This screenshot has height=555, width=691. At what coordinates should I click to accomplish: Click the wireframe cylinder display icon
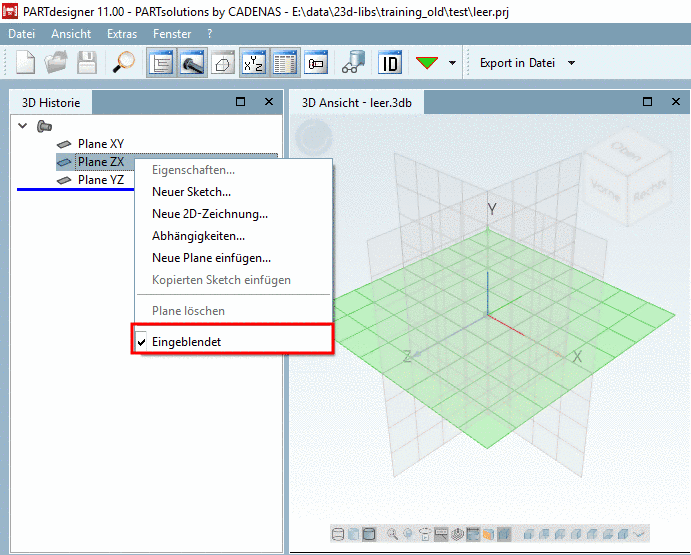tap(338, 534)
